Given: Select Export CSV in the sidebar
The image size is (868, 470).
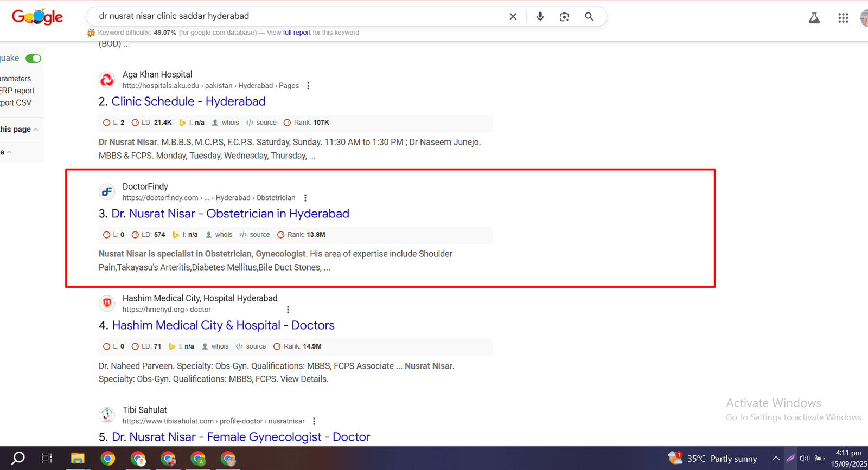Looking at the screenshot, I should 16,102.
